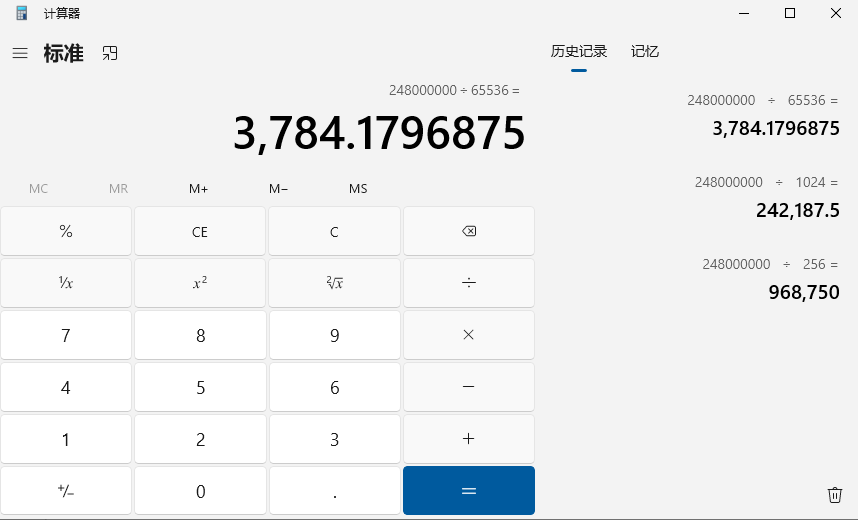The height and width of the screenshot is (520, 858).
Task: Switch to the 记忆 tab
Action: pos(645,52)
